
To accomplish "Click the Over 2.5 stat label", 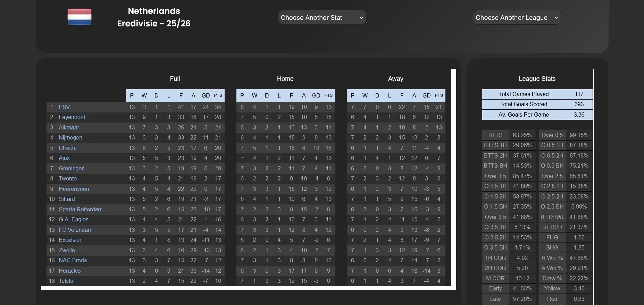I will tap(552, 176).
